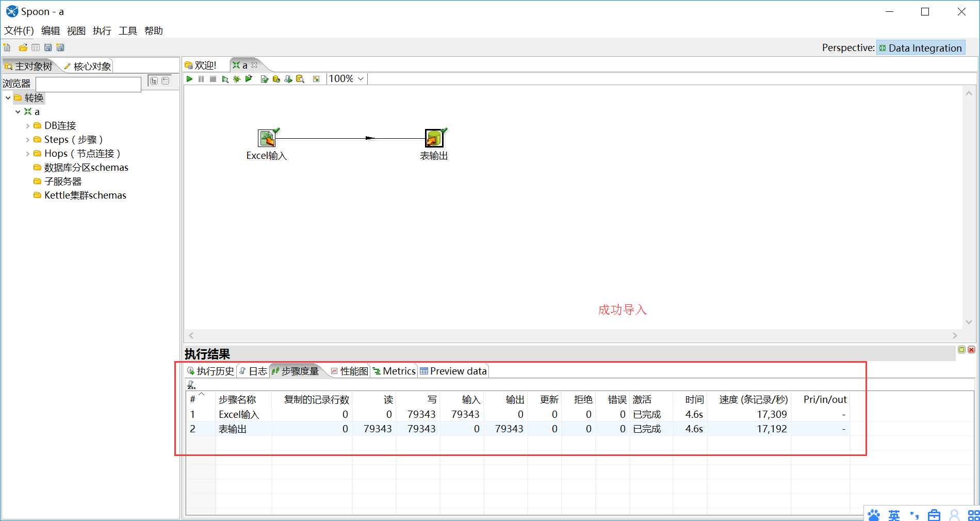
Task: Close the transformation tab named a
Action: pos(254,65)
